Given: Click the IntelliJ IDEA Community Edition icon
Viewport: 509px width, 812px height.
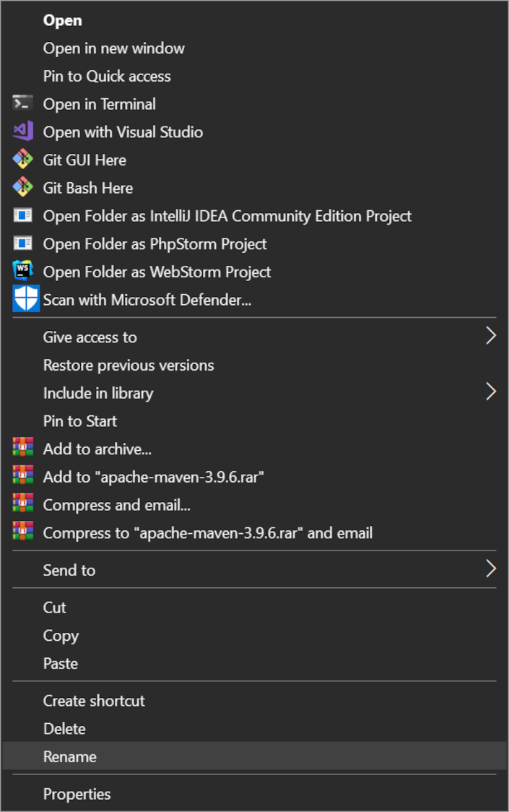Looking at the screenshot, I should coord(23,215).
